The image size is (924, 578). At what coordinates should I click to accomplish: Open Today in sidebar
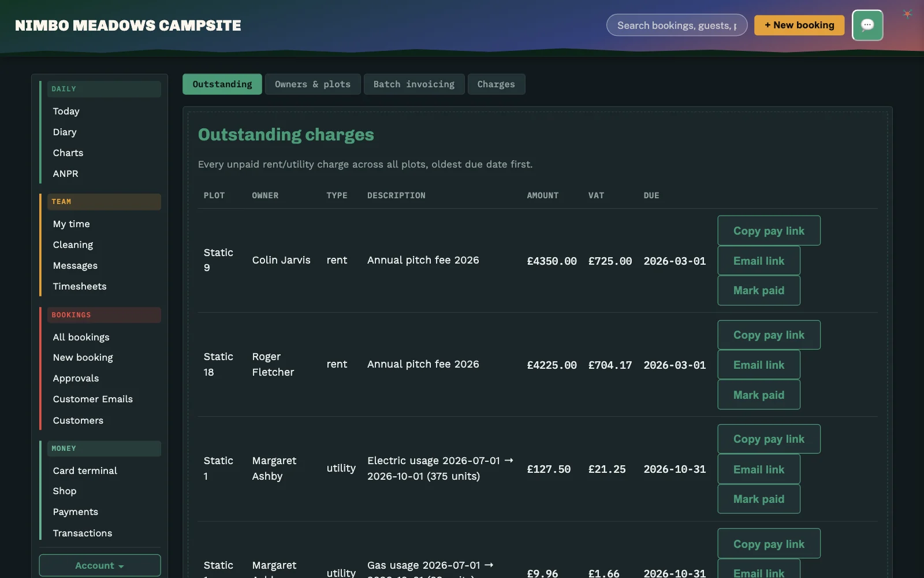66,111
